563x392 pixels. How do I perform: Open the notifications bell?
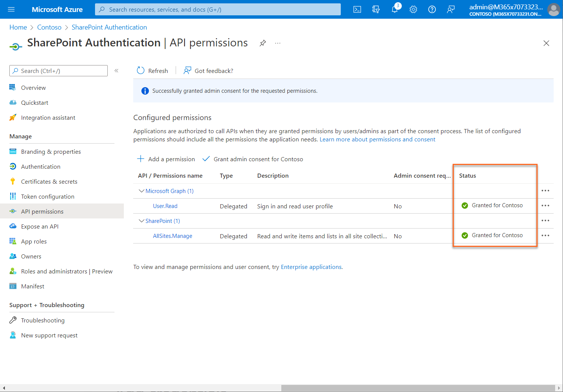pyautogui.click(x=394, y=9)
